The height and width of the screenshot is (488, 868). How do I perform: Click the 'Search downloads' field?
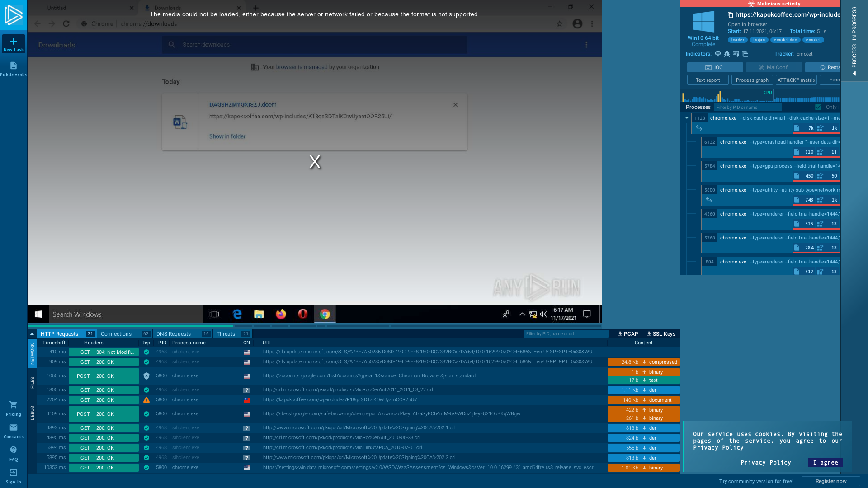point(314,45)
